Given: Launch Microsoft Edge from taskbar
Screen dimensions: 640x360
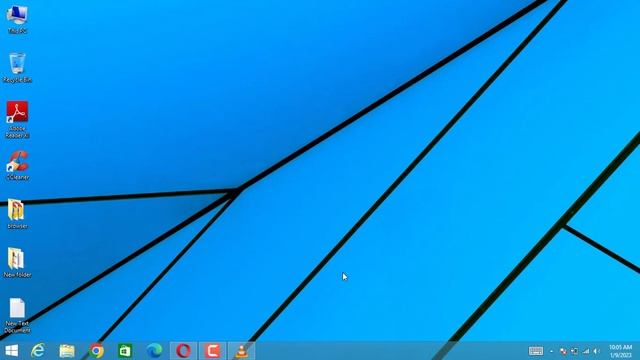Looking at the screenshot, I should [x=154, y=351].
